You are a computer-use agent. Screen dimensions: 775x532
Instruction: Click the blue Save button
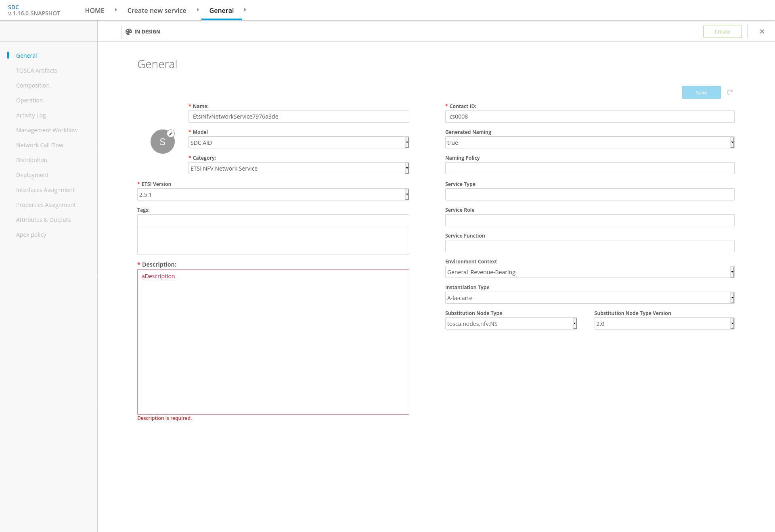[701, 92]
